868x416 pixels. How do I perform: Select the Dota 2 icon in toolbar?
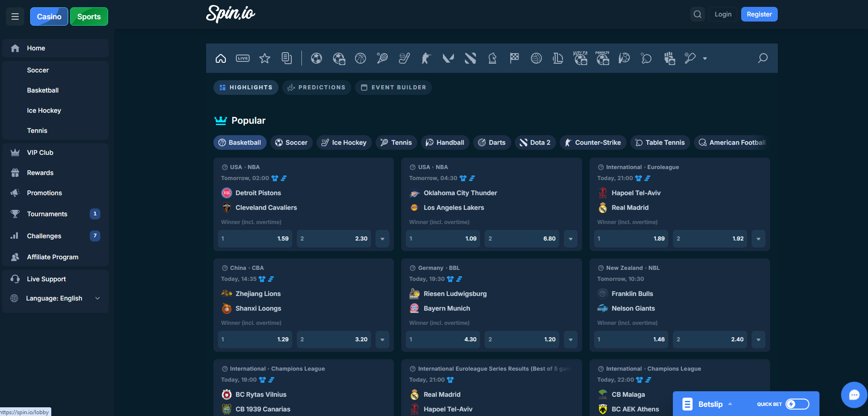click(x=470, y=58)
